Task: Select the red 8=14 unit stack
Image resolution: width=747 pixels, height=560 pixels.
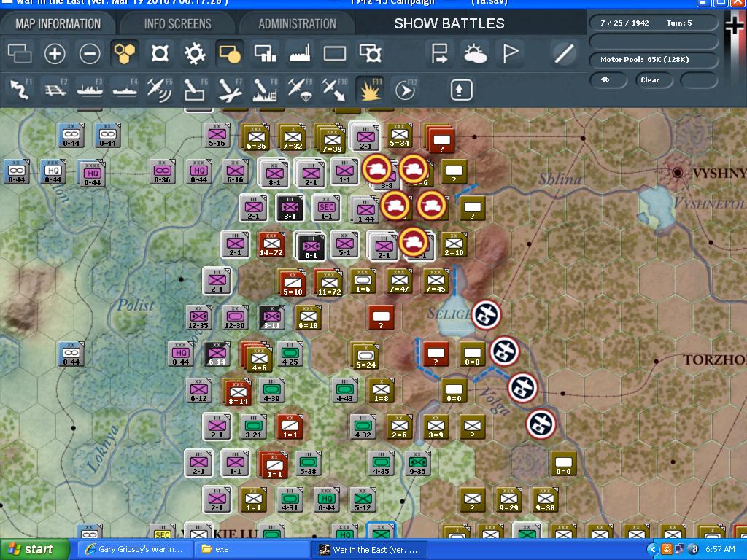Action: 237,393
